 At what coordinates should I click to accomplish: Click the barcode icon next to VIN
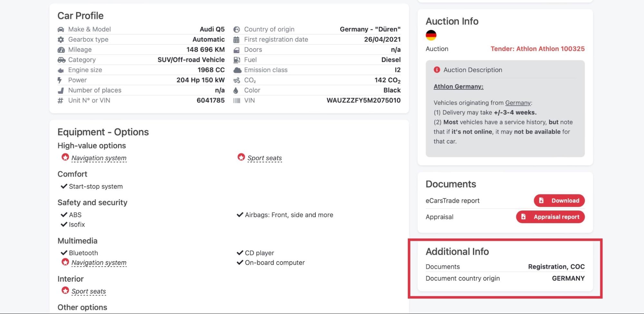click(x=236, y=101)
